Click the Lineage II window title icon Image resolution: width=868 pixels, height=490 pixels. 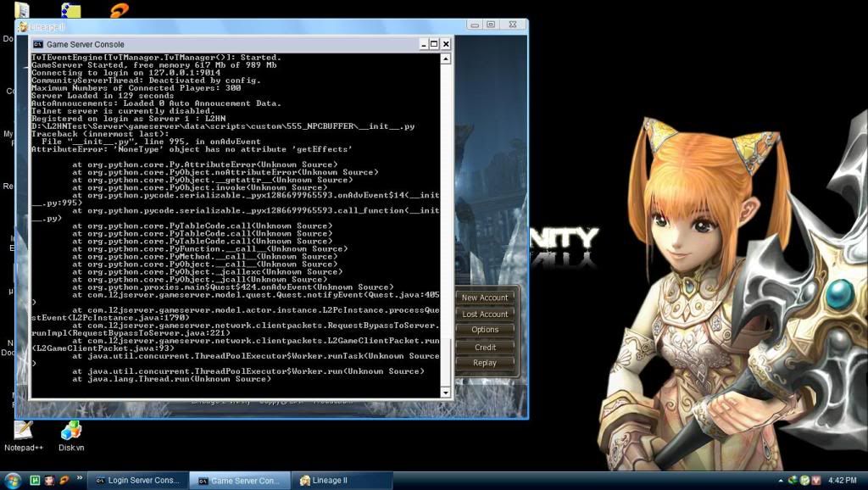(x=24, y=27)
